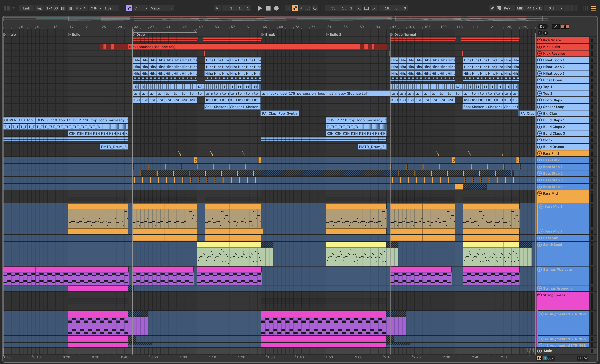Toggle Automation Arm link icon
The width and height of the screenshot is (600, 364).
(295, 8)
